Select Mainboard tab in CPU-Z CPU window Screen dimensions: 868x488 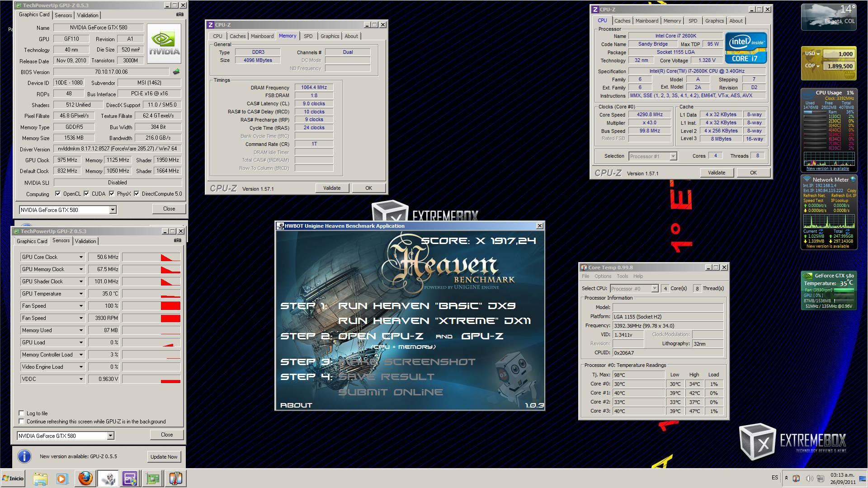(x=646, y=21)
